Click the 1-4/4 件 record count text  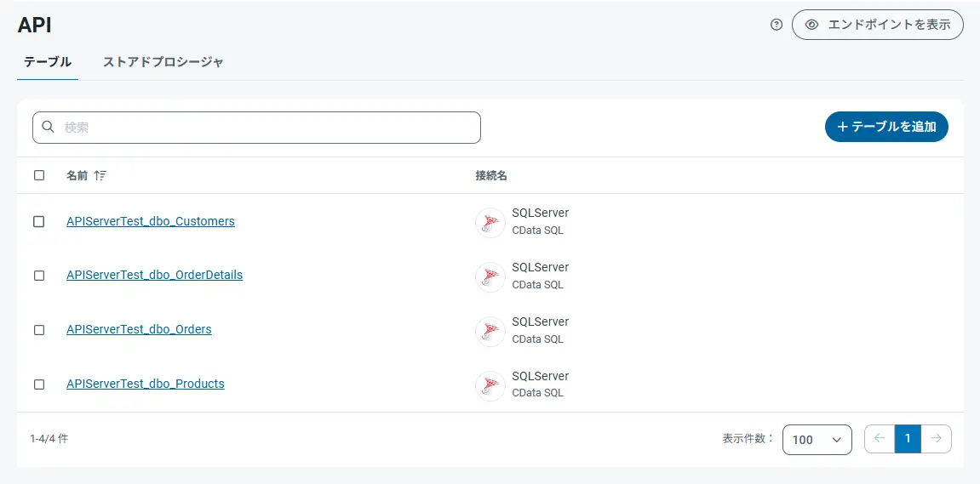[49, 439]
